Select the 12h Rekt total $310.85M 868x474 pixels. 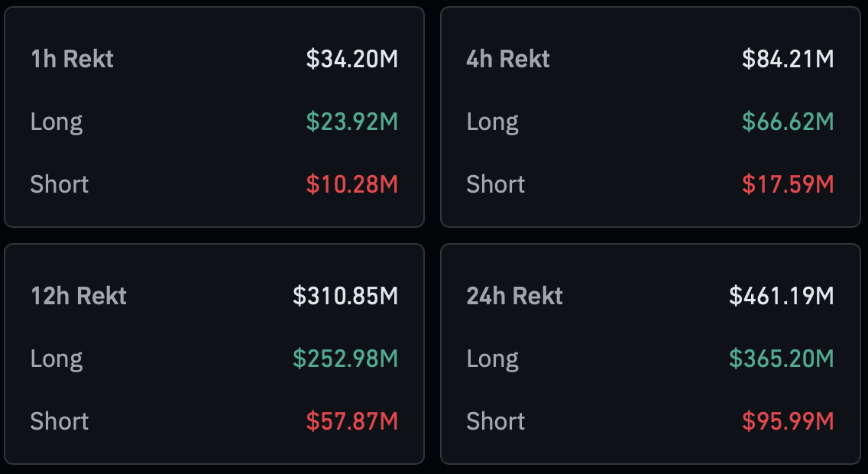click(x=345, y=296)
